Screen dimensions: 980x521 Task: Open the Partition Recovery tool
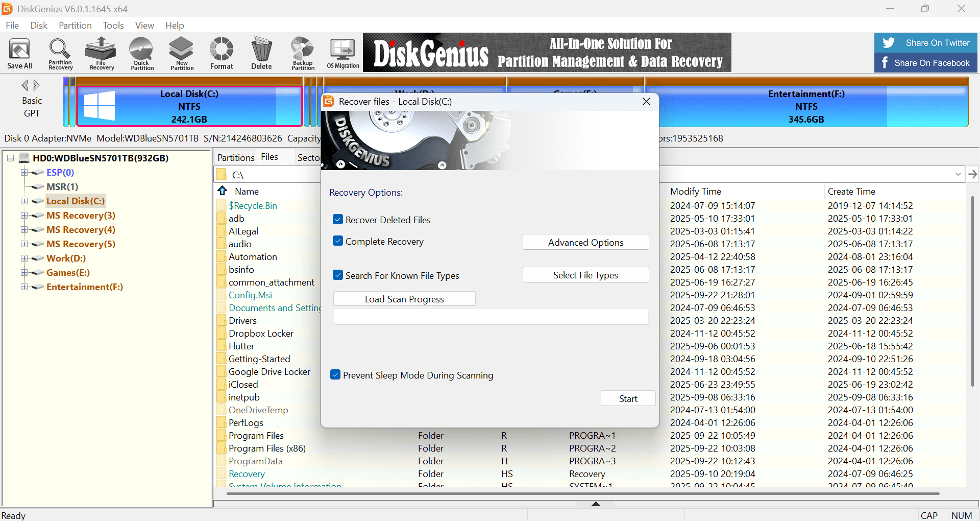coord(60,53)
